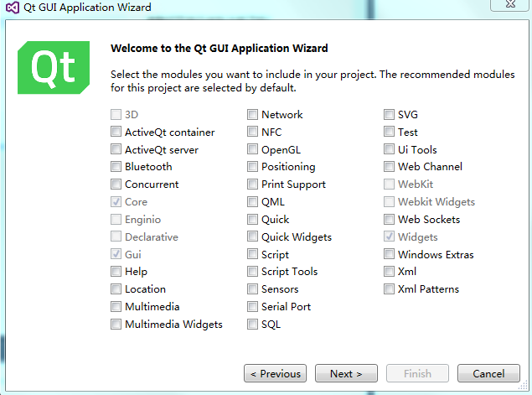Screen dimensions: 532x395
Task: Click the disabled Declarative checkbox
Action: tap(116, 236)
